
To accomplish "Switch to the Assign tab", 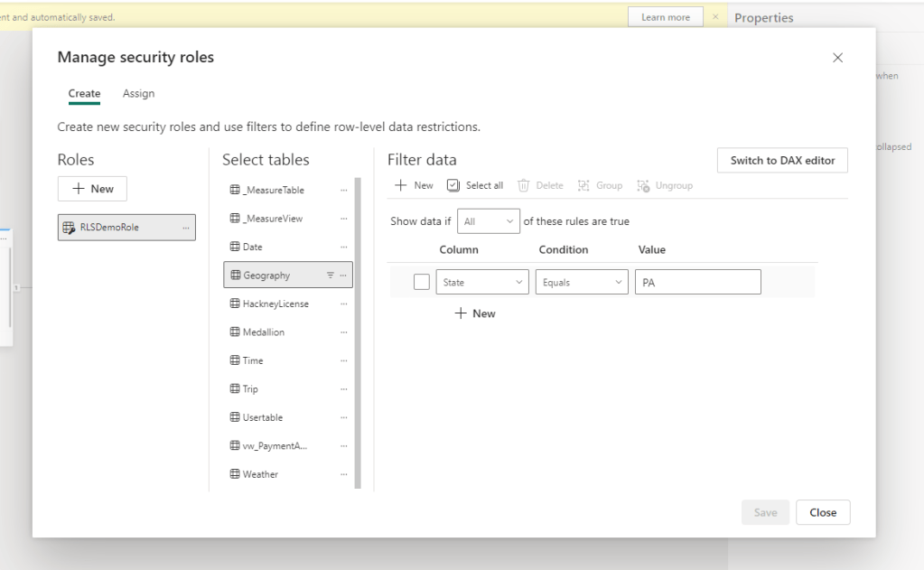I will (138, 94).
